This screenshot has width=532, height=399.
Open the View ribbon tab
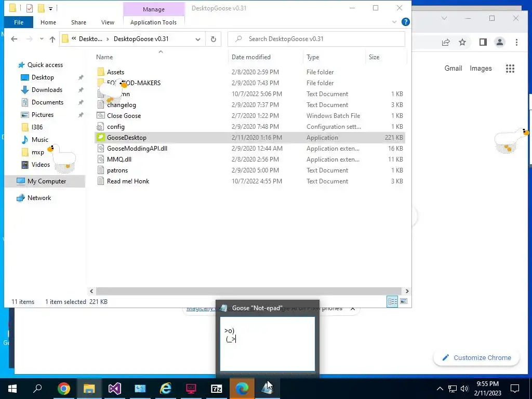(108, 22)
